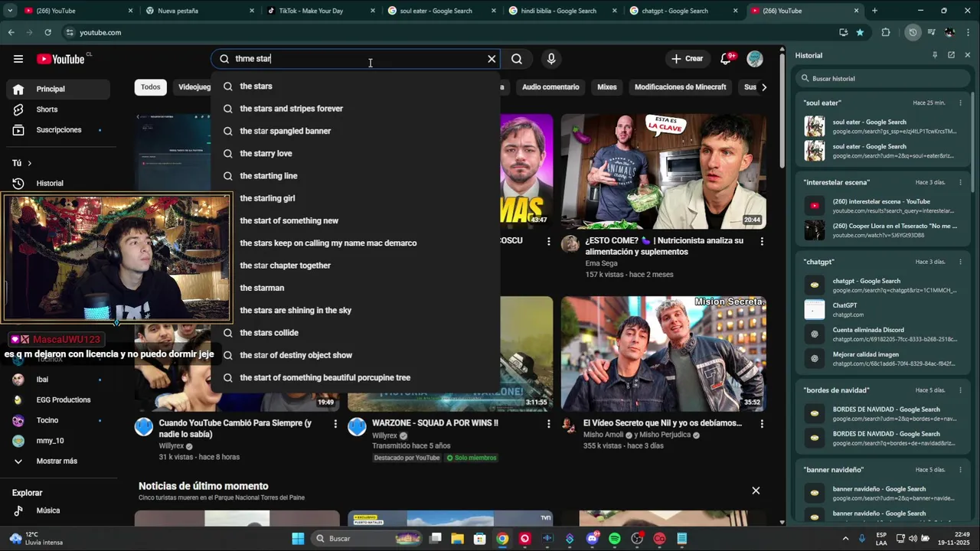This screenshot has width=980, height=551.
Task: Choose suggestion "the starman"
Action: [355, 288]
